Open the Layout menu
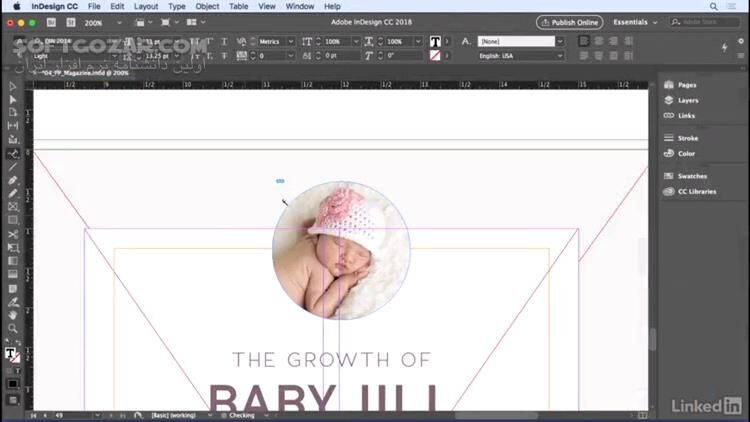This screenshot has width=750, height=422. [146, 6]
